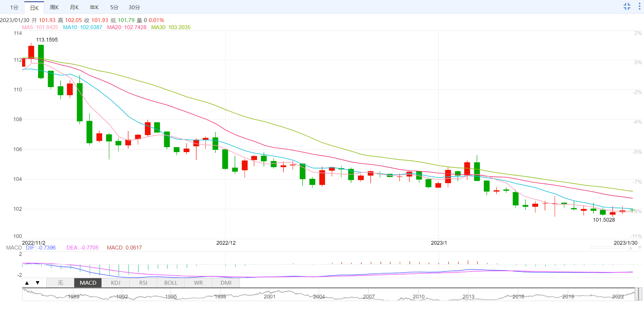Click the DEA: -0.7705 value
The height and width of the screenshot is (311, 644).
[83, 248]
